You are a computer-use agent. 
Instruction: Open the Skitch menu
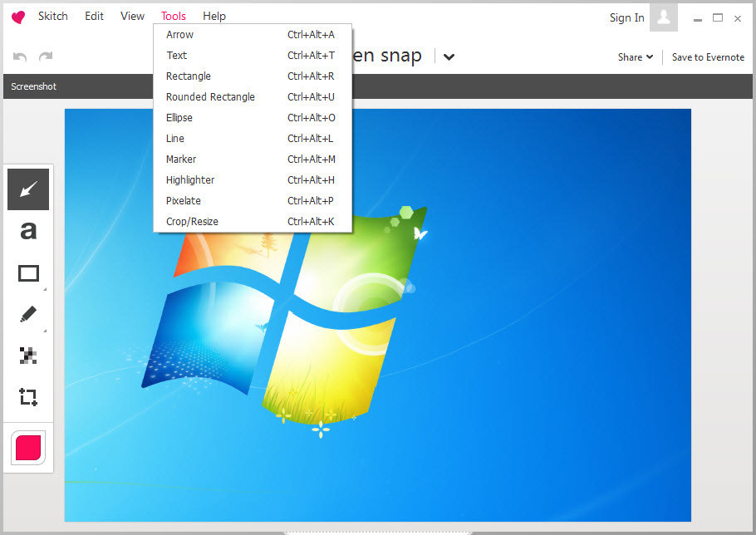tap(53, 17)
